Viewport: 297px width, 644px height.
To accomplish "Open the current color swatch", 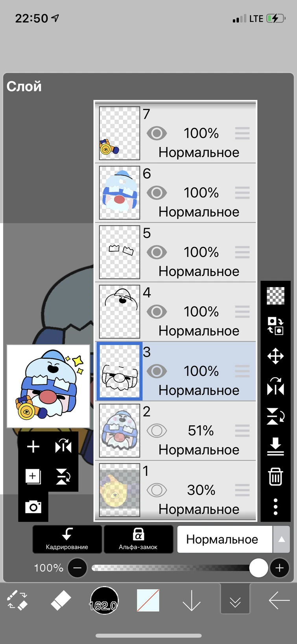I will 148,600.
